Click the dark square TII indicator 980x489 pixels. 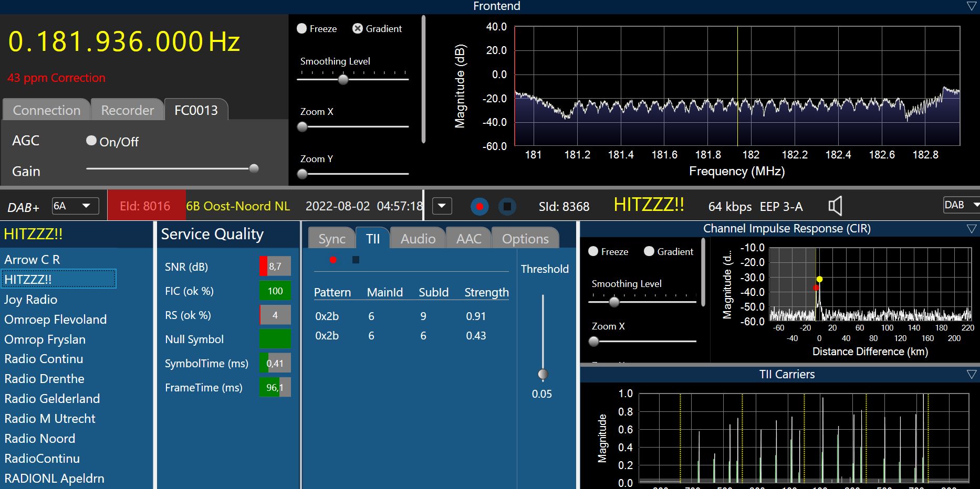click(x=356, y=260)
